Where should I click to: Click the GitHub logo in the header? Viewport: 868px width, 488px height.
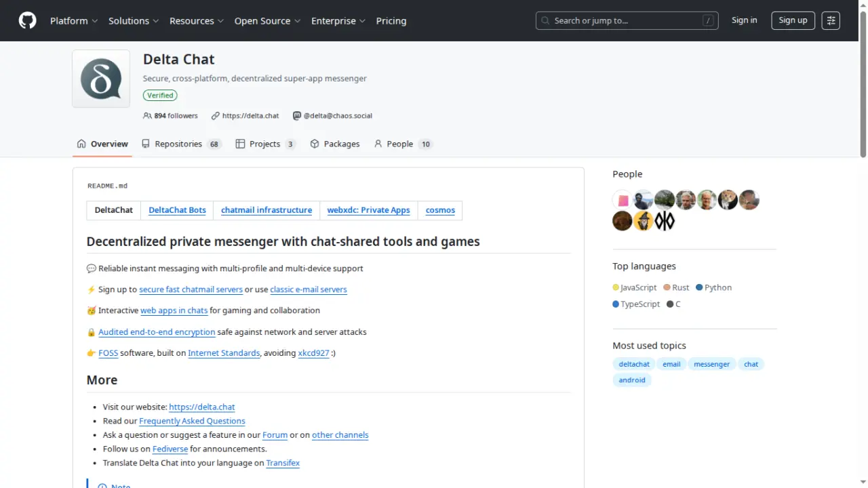coord(27,20)
